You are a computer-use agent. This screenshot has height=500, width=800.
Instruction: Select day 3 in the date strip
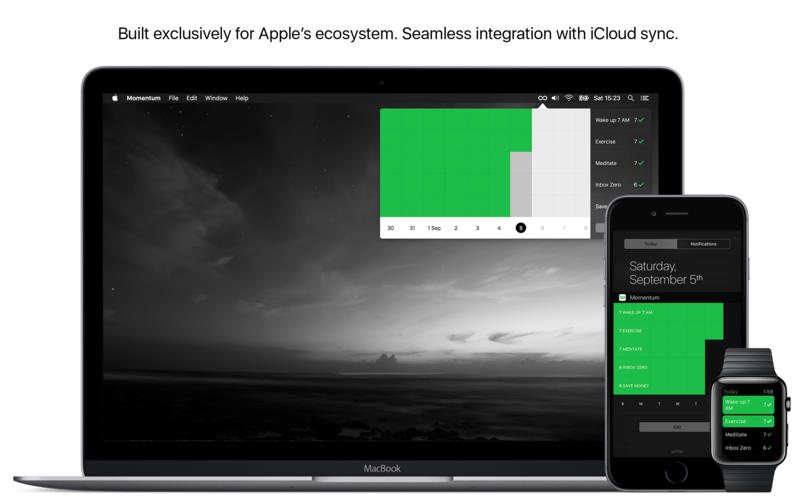point(478,228)
